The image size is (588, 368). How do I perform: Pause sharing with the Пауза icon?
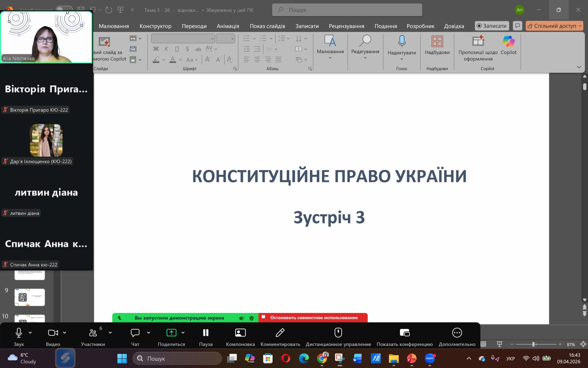[x=206, y=333]
